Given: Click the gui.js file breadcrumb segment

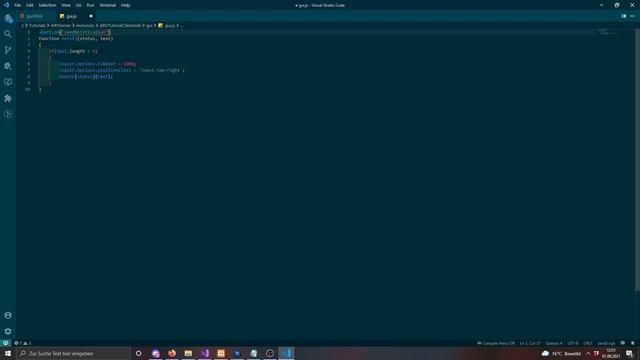Looking at the screenshot, I should pyautogui.click(x=167, y=26).
